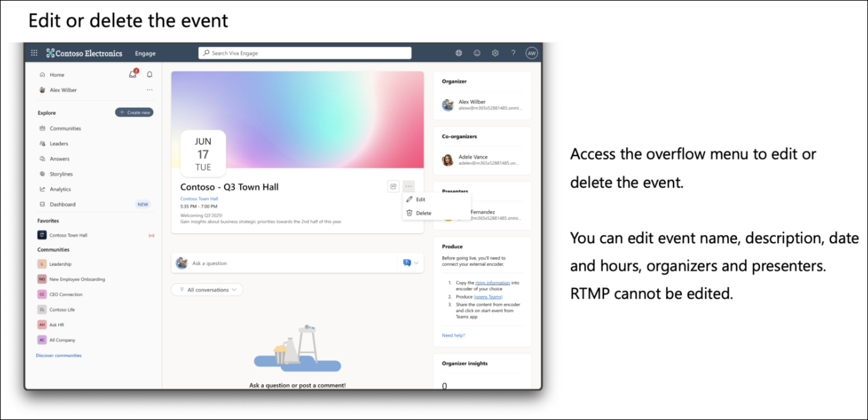Click the rtmp information link
The height and width of the screenshot is (420, 868).
pos(492,283)
